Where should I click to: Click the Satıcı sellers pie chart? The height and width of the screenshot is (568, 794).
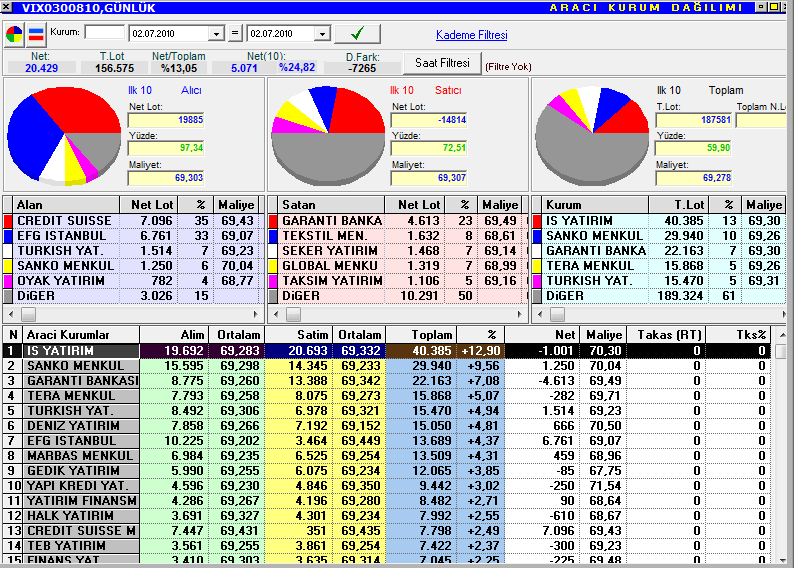(328, 136)
